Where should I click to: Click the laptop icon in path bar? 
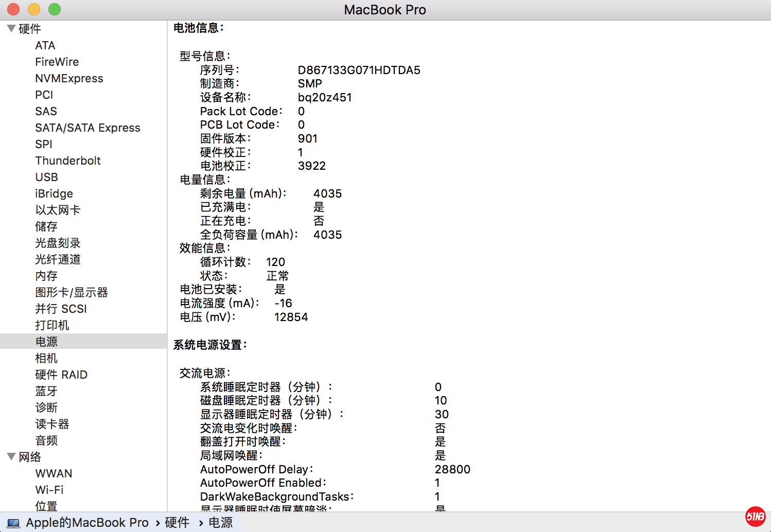click(x=14, y=523)
